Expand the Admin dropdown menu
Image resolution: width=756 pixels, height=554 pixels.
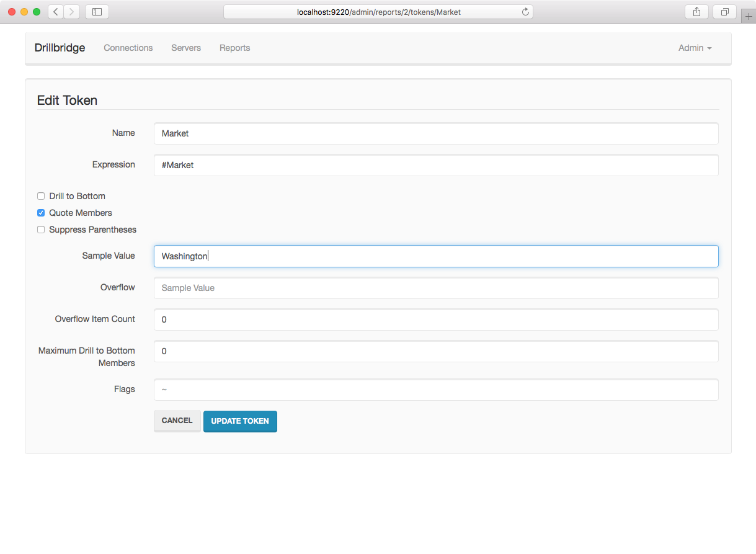point(695,48)
